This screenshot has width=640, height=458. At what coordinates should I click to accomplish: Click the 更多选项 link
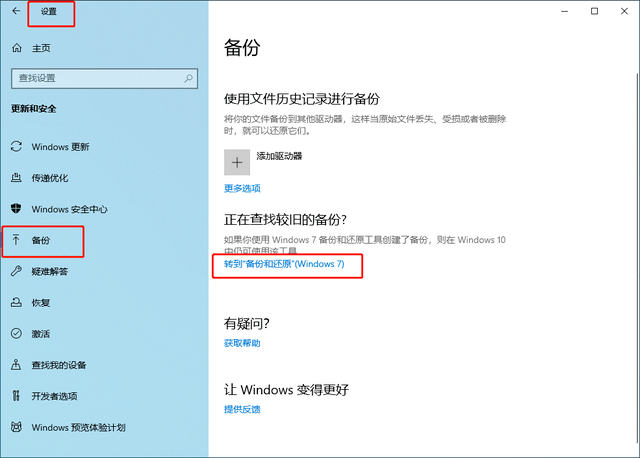click(242, 188)
